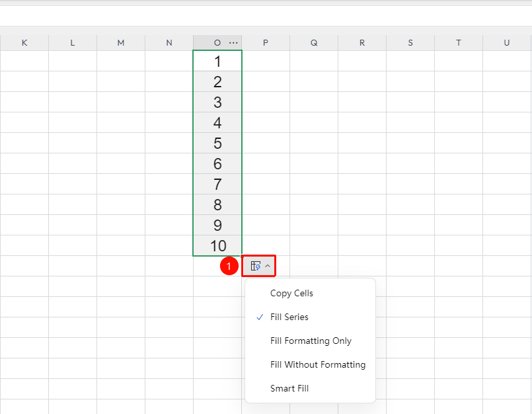
Task: Click the cell with value 2
Action: (217, 81)
